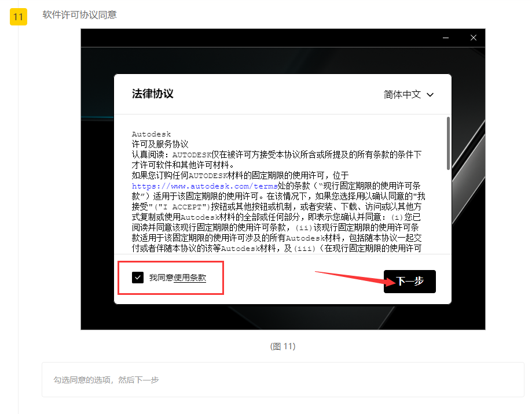Select the 软件许可协议同意 step heading

pyautogui.click(x=79, y=14)
